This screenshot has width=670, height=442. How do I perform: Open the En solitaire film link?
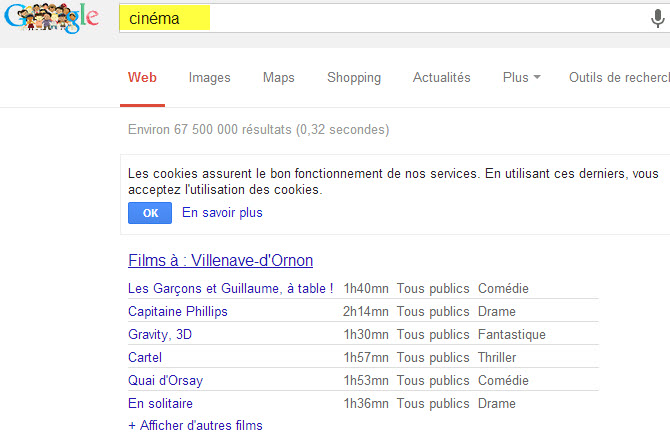click(160, 404)
